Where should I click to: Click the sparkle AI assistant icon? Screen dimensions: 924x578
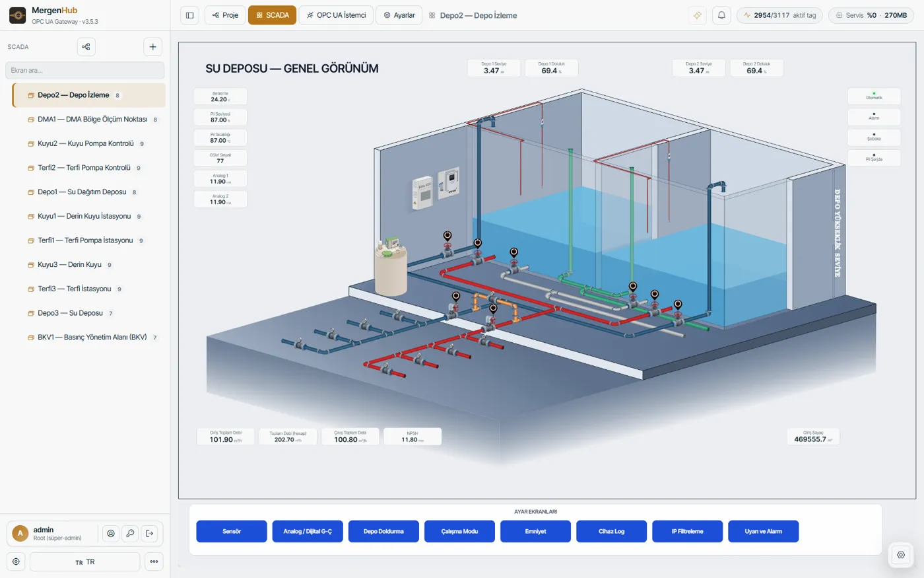pyautogui.click(x=697, y=15)
